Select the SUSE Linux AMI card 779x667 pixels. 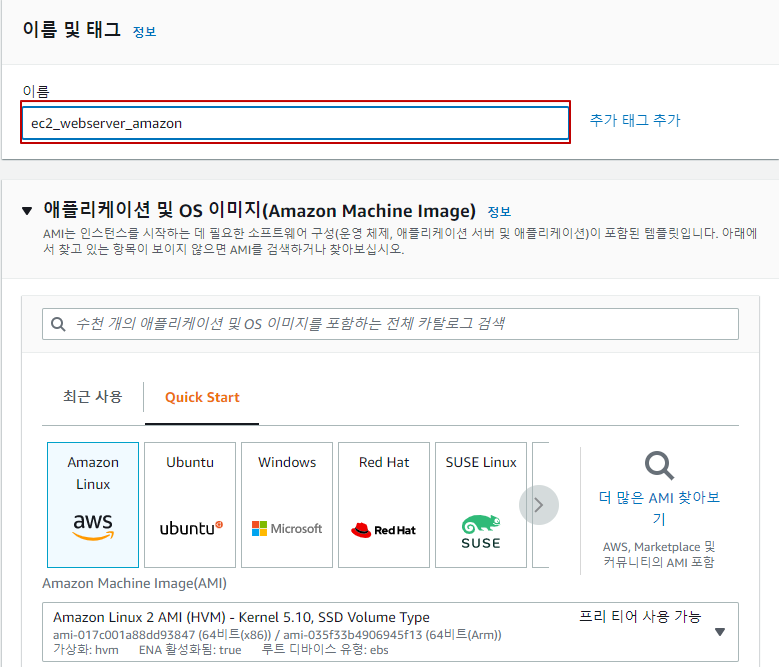pos(481,505)
